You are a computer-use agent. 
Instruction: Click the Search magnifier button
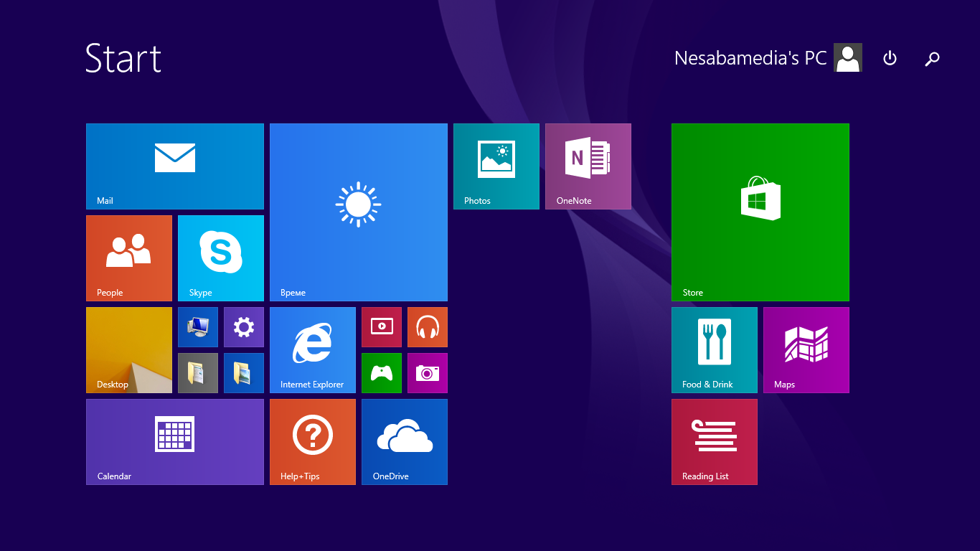coord(932,59)
